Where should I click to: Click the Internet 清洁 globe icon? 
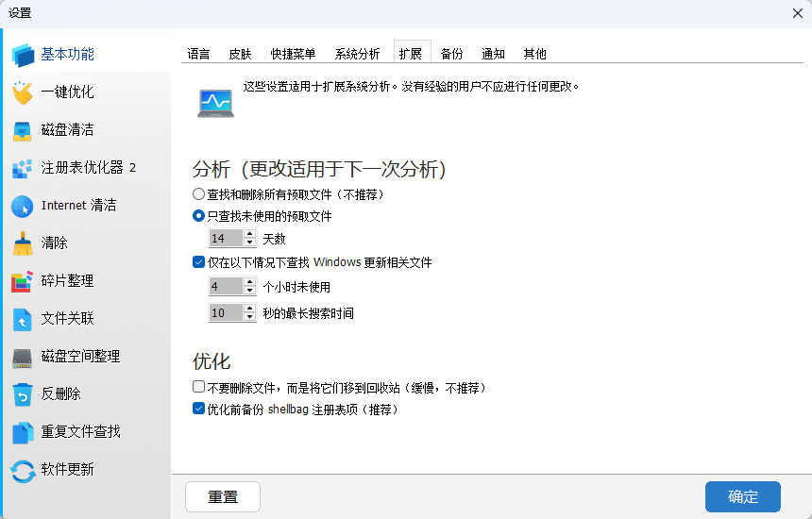tap(23, 206)
